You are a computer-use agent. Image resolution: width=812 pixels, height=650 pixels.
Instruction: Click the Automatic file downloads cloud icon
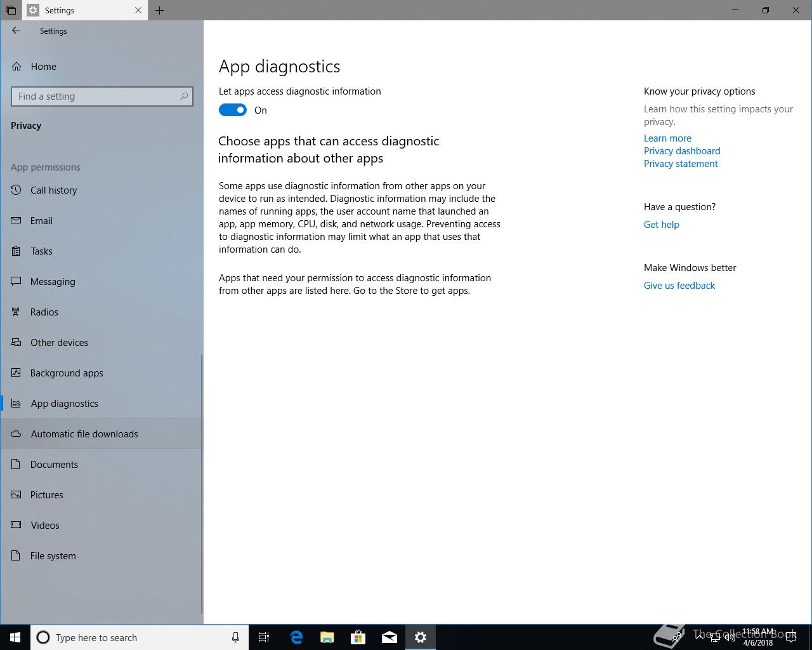click(x=16, y=434)
